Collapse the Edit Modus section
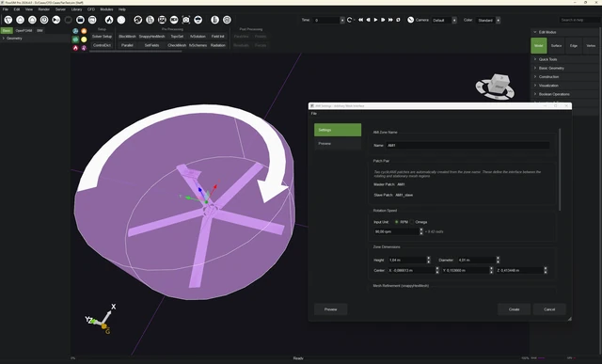This screenshot has height=364, width=602. coord(535,32)
